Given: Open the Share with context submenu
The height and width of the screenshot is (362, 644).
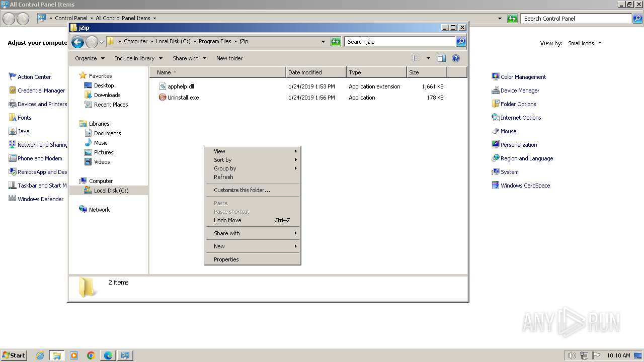Looking at the screenshot, I should [253, 233].
